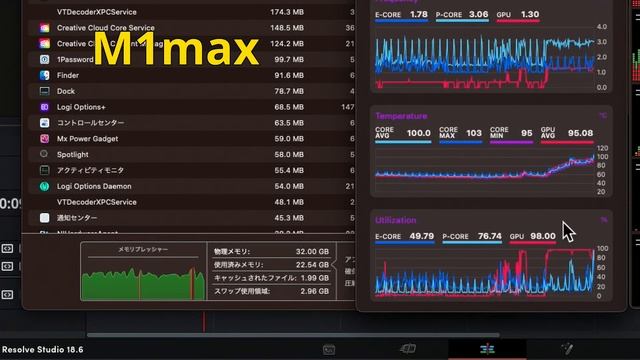Select the active Resolve Edit page icon

[487, 349]
